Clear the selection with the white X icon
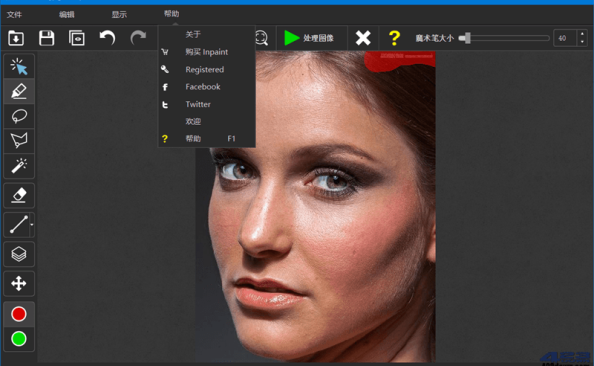Screen dimensions: 594x366 pos(363,38)
